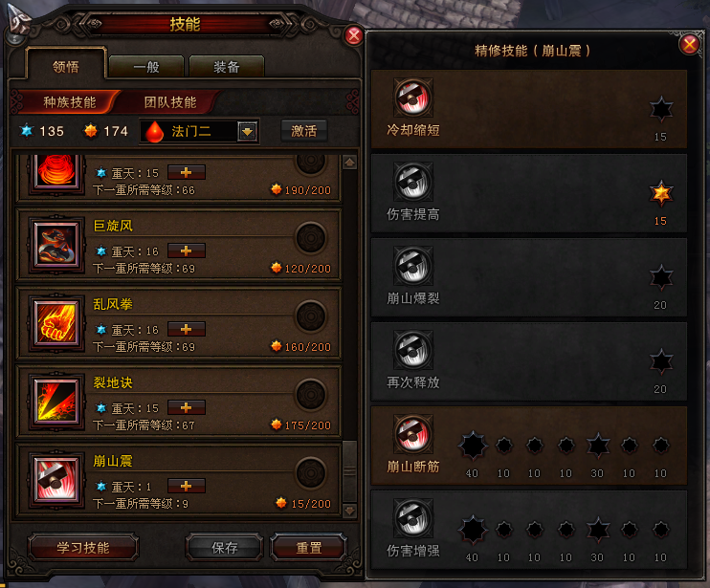Click the 学习技能 button
710x588 pixels.
click(x=83, y=548)
